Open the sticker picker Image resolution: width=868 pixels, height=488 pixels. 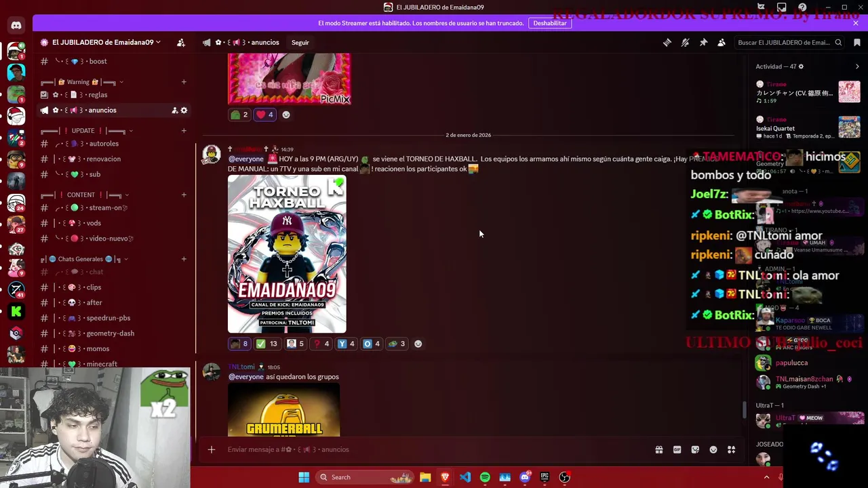[x=695, y=449]
